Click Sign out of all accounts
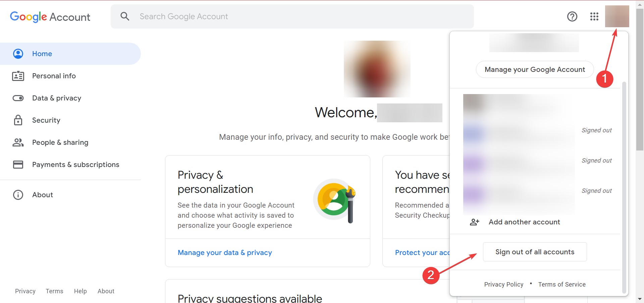Image resolution: width=644 pixels, height=303 pixels. click(535, 252)
